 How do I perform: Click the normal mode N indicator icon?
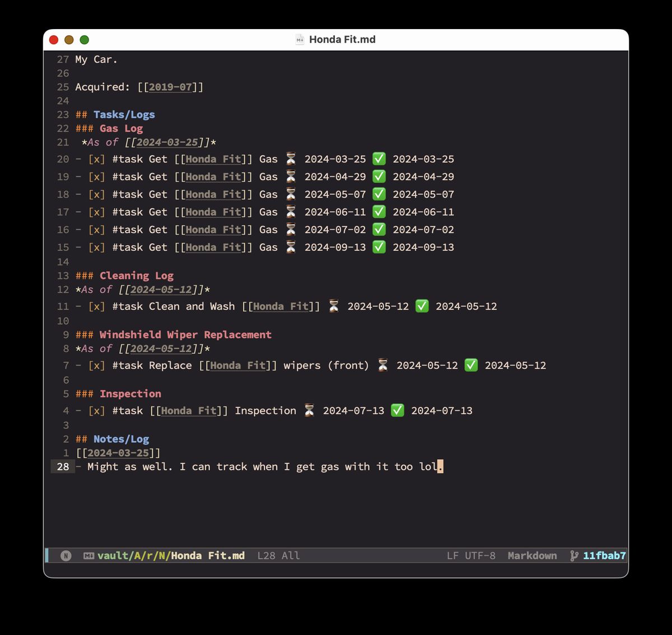66,555
